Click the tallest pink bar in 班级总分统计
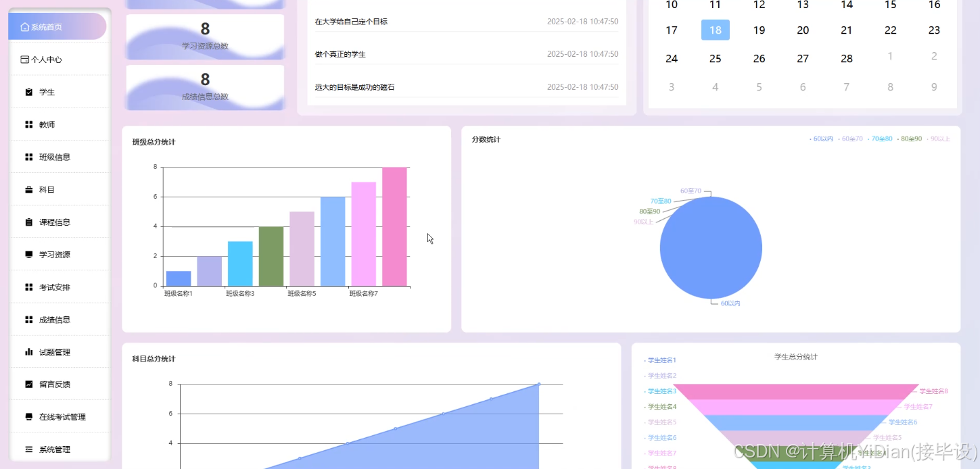This screenshot has height=469, width=980. point(394,226)
